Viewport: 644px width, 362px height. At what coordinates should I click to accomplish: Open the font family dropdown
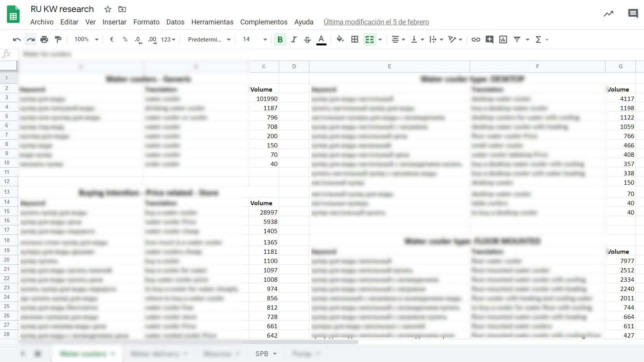209,39
